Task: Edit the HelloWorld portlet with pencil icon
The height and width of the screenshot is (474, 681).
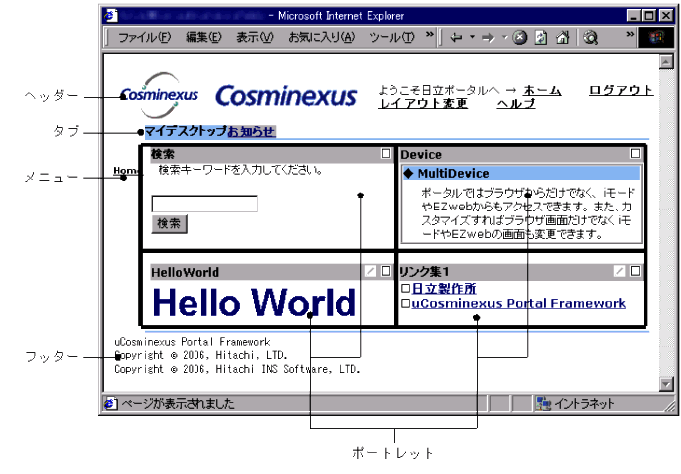Action: [370, 272]
